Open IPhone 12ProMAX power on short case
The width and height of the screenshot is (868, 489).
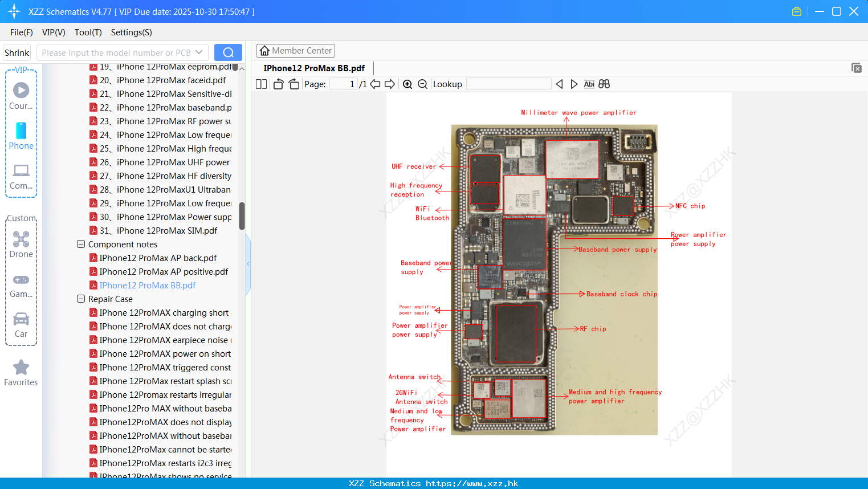pyautogui.click(x=160, y=354)
